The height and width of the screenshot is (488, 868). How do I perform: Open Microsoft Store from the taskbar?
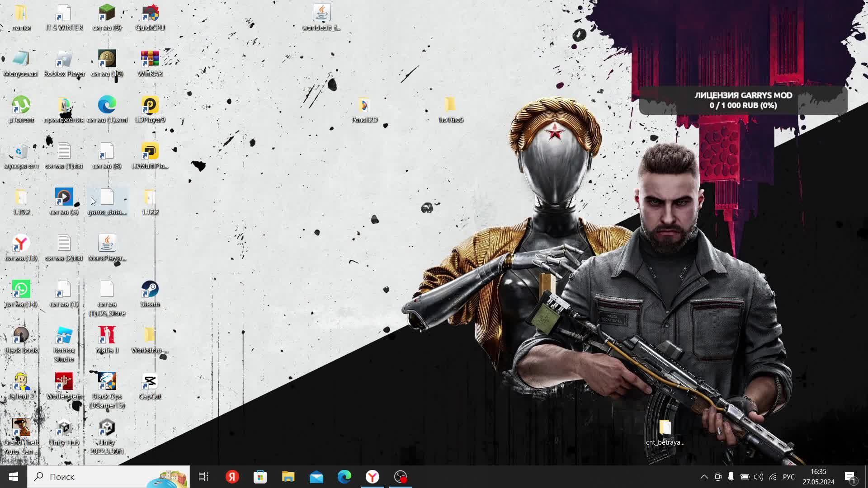(x=260, y=477)
